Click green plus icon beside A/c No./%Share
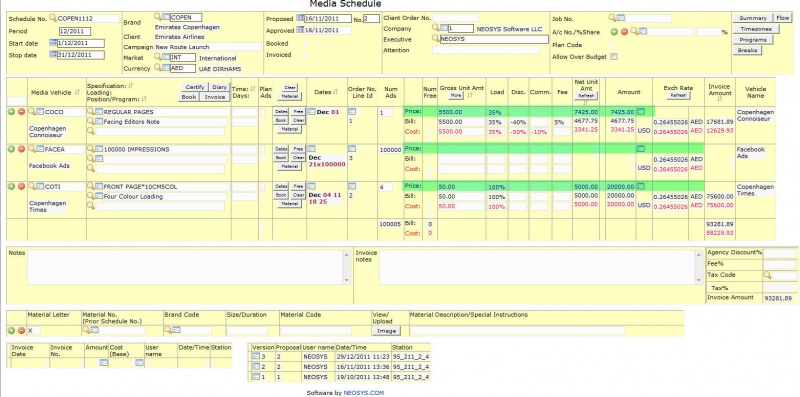This screenshot has height=397, width=800. (x=614, y=32)
